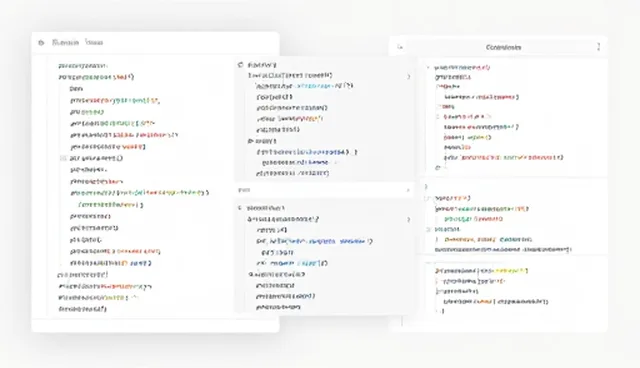Image resolution: width=640 pixels, height=368 pixels.
Task: Expand the chevron on the middle panel's lower code block
Action: [x=409, y=220]
